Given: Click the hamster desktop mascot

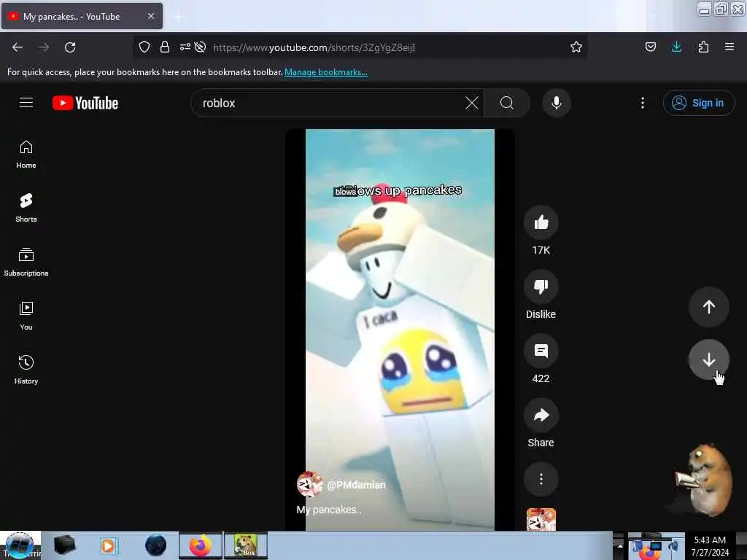Looking at the screenshot, I should point(704,480).
